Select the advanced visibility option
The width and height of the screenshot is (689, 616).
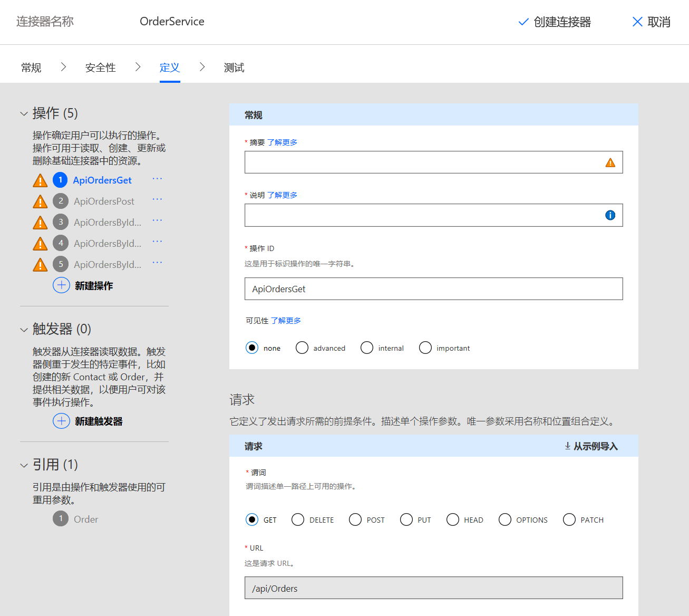(302, 348)
